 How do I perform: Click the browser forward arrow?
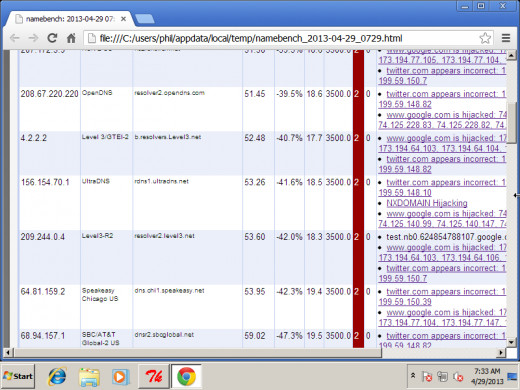33,38
